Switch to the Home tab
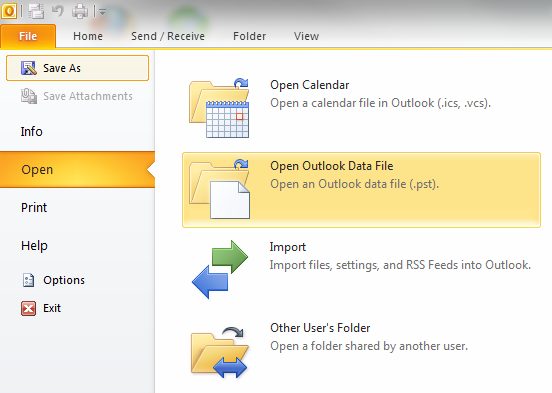 click(88, 36)
